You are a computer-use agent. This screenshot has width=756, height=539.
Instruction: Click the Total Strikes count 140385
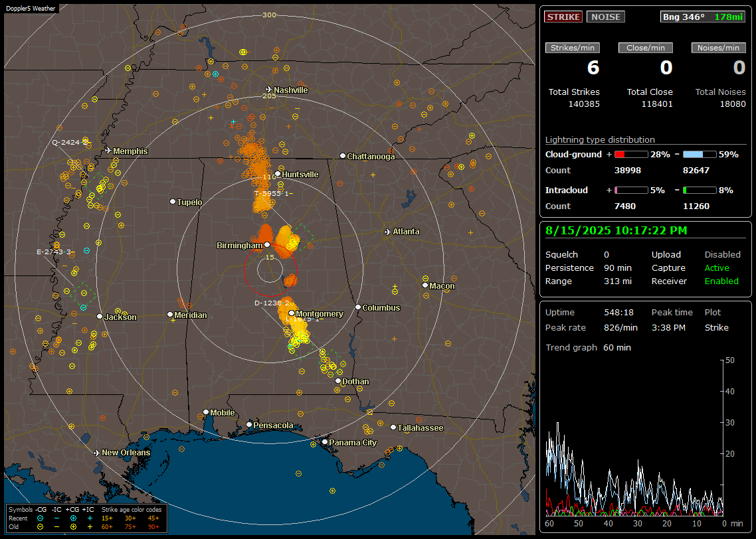[584, 104]
